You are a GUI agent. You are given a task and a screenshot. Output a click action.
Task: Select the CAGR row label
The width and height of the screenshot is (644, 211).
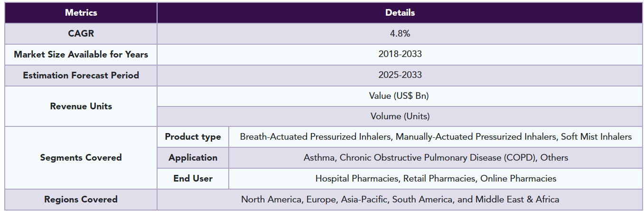(81, 34)
